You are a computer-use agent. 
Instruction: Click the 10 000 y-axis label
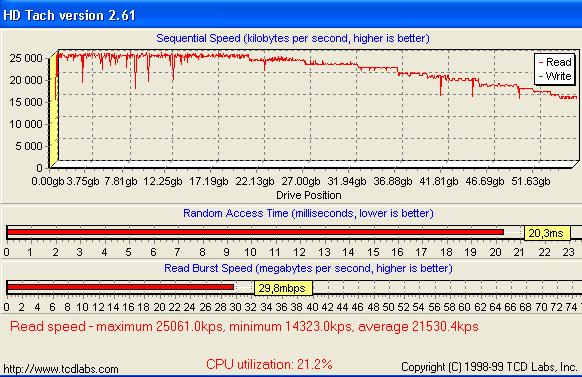coord(26,124)
